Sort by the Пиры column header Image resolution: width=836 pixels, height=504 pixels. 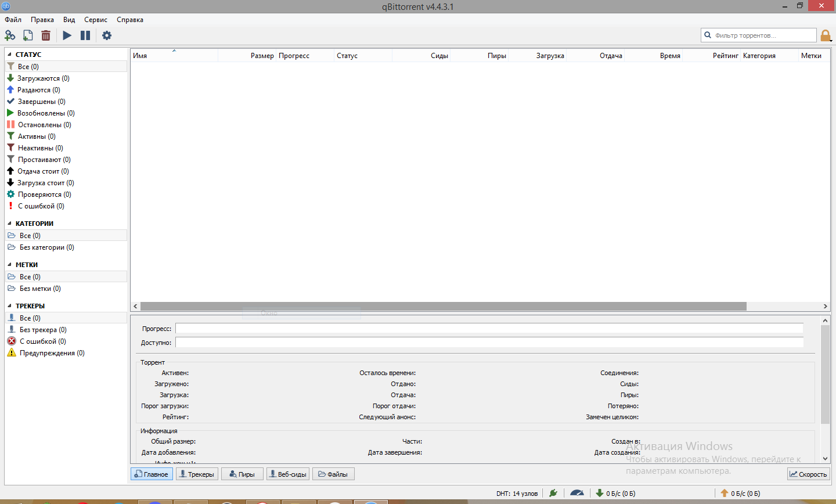point(480,56)
